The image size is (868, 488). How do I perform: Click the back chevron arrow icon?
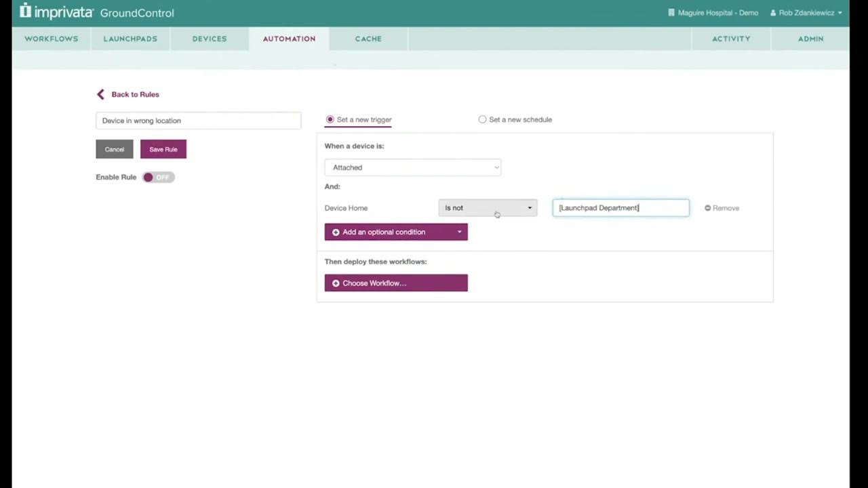point(100,94)
